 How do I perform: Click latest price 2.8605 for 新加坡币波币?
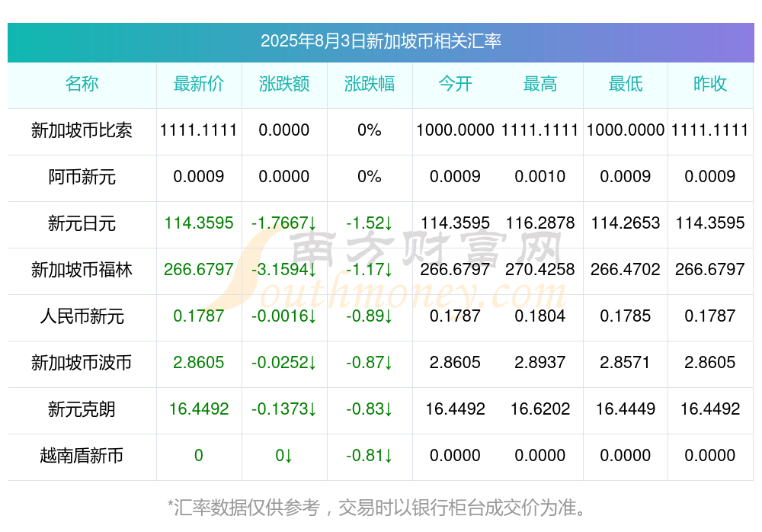click(x=199, y=363)
